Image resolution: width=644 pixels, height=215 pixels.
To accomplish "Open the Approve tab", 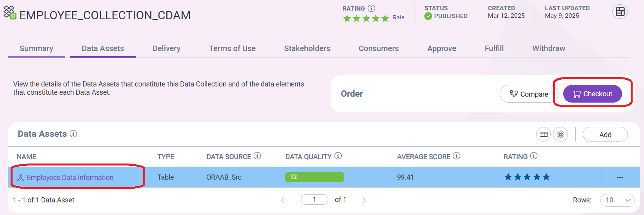I will click(x=442, y=48).
